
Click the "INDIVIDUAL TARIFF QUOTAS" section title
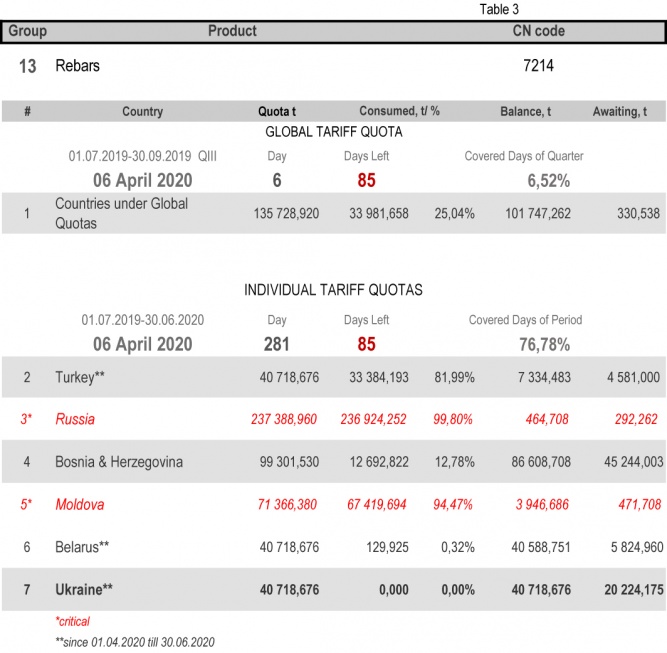click(333, 290)
